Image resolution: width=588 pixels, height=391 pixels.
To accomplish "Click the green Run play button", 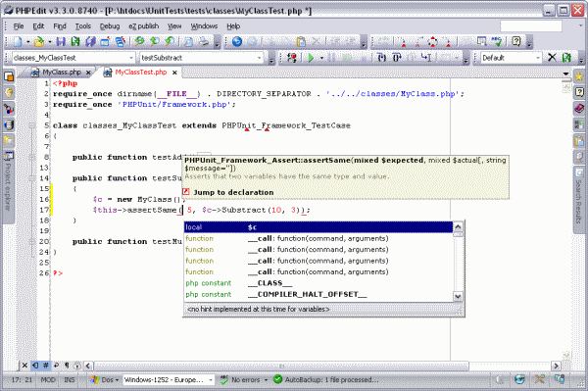I will pos(311,58).
